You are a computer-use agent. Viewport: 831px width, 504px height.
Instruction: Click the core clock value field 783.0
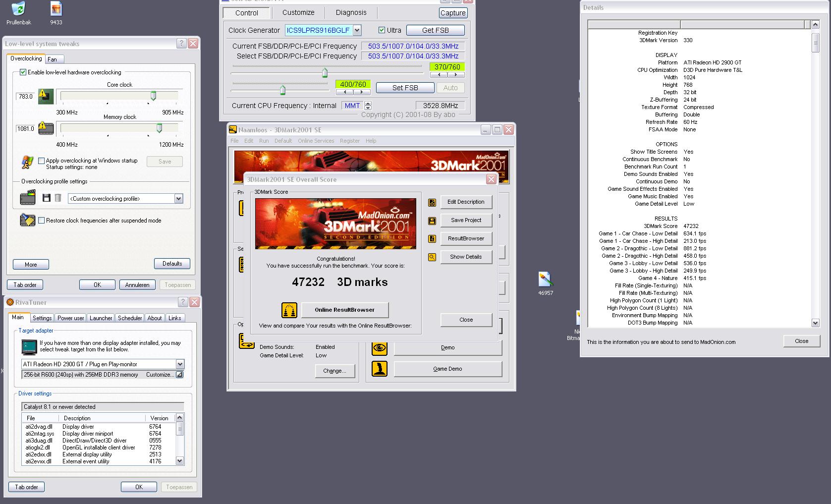[x=26, y=97]
